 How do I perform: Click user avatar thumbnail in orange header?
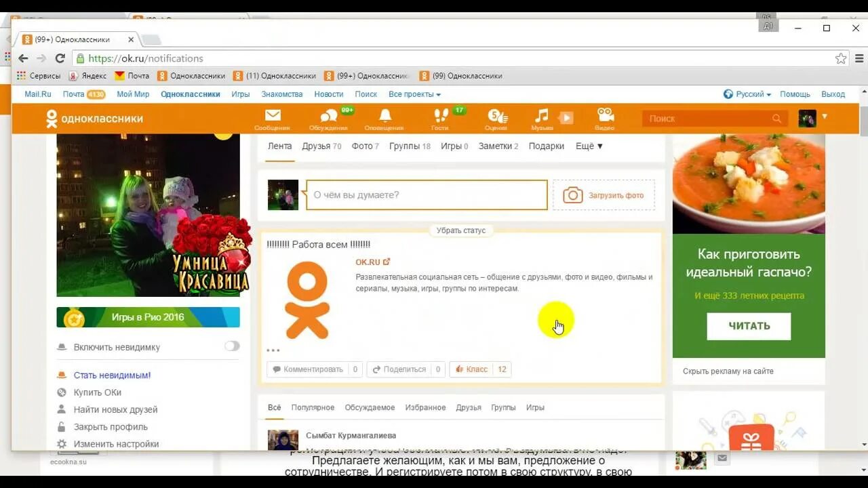click(807, 119)
